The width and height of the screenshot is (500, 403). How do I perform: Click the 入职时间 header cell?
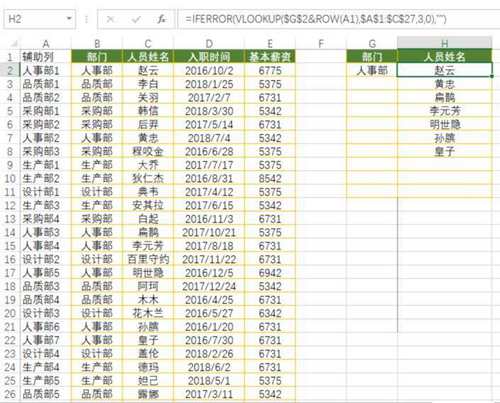[209, 57]
